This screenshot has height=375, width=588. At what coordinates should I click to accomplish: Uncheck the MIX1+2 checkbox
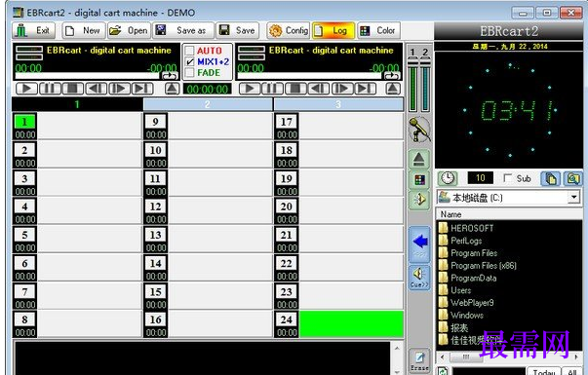[190, 61]
